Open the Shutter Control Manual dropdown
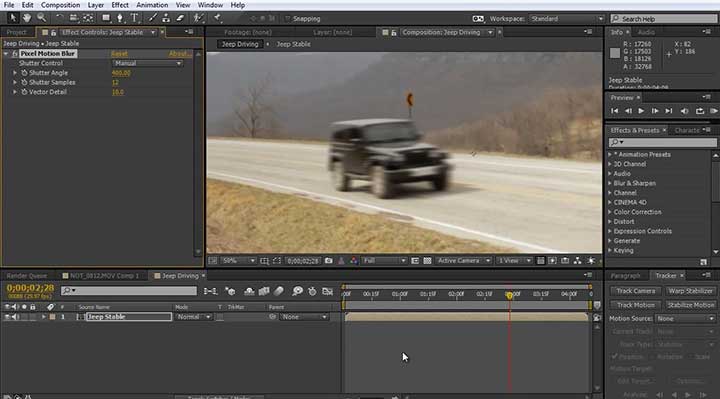720x399 pixels. [147, 63]
